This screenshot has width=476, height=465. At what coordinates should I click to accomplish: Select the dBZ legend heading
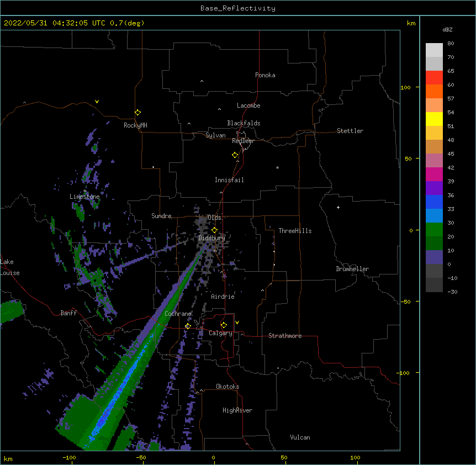447,29
